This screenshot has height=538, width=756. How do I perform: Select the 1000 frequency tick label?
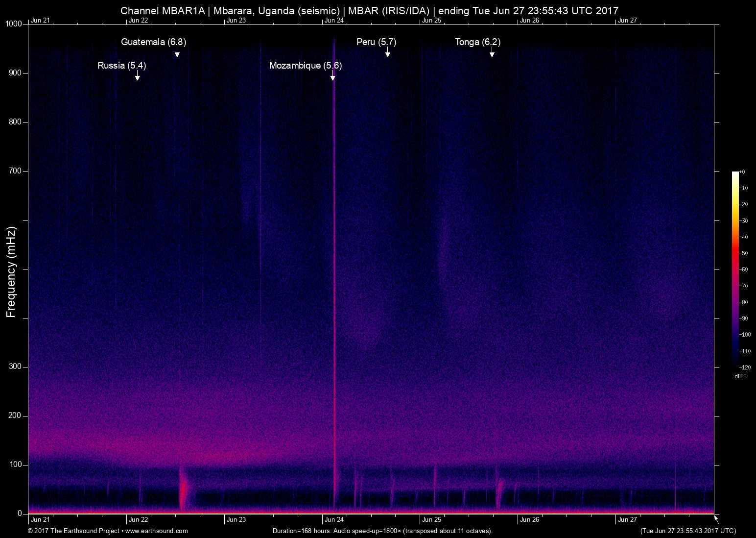pos(13,23)
